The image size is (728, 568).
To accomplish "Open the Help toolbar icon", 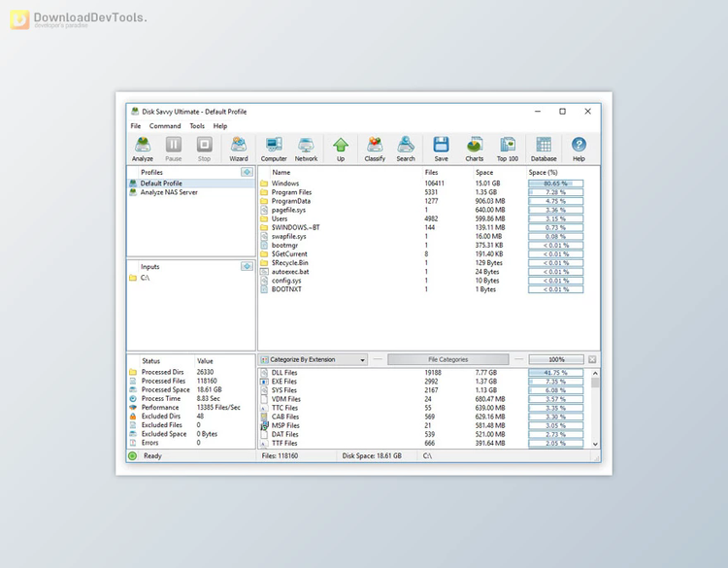I will coord(579,149).
